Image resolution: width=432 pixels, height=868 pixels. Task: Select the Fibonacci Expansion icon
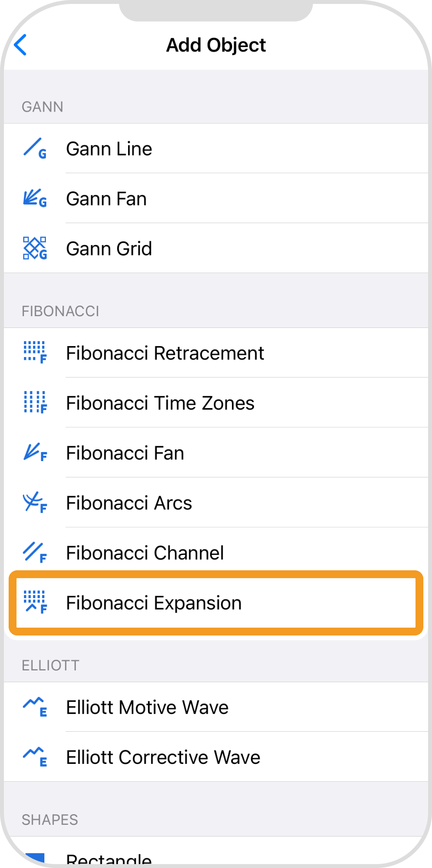[35, 602]
